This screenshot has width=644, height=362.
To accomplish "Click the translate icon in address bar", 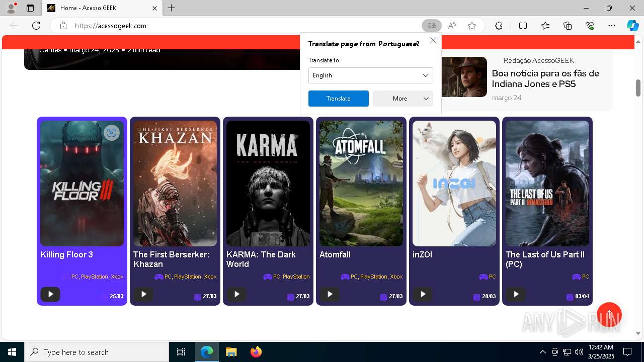I will 432,26.
